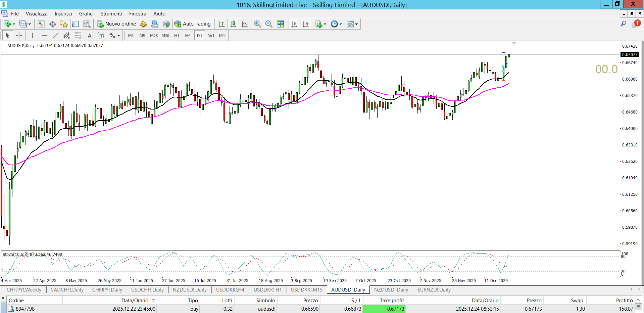Image resolution: width=644 pixels, height=313 pixels.
Task: Expand the arrows objects dropdown
Action: coord(118,36)
